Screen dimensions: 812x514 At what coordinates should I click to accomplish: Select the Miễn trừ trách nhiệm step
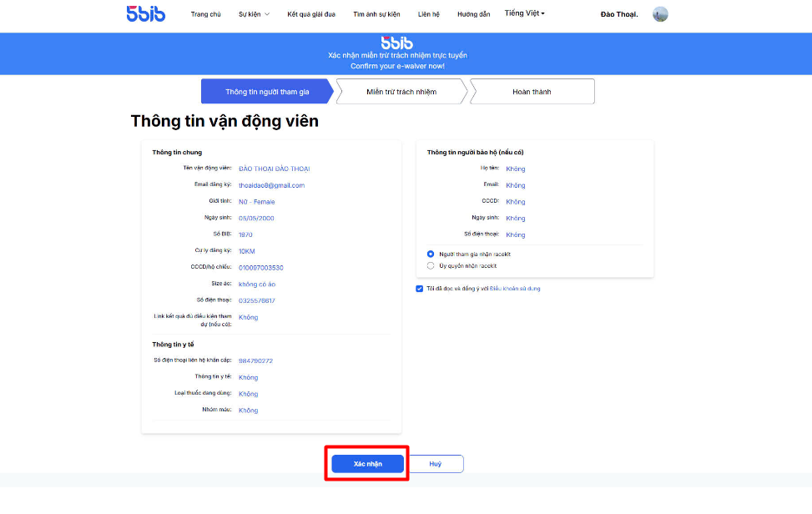pos(401,92)
